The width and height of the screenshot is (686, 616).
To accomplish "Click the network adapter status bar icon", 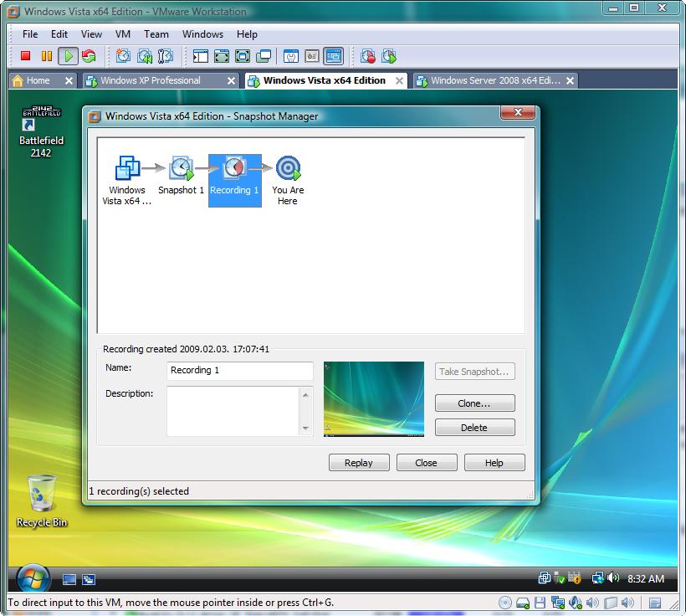I will point(557,603).
